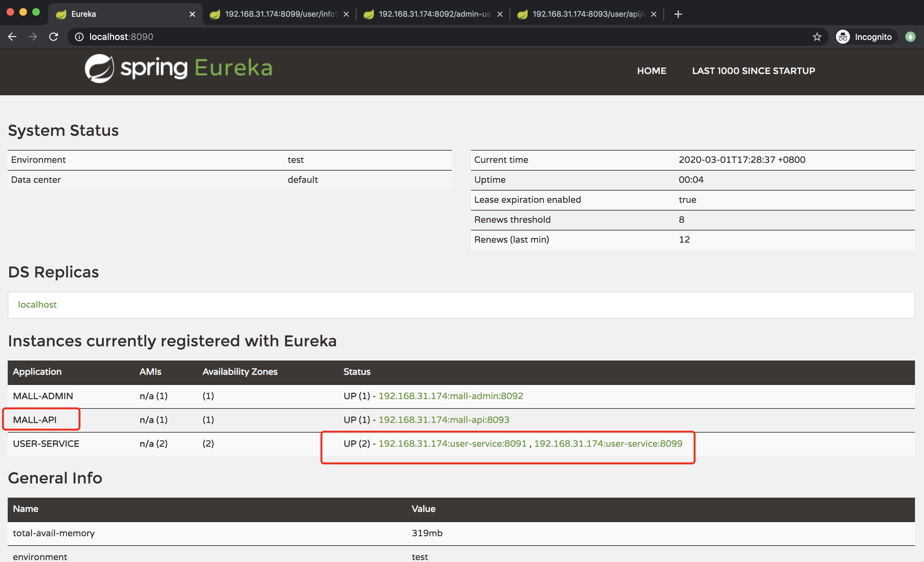This screenshot has height=562, width=924.
Task: Open the 192.168.31.174:user-service:8091 instance link
Action: tap(452, 443)
